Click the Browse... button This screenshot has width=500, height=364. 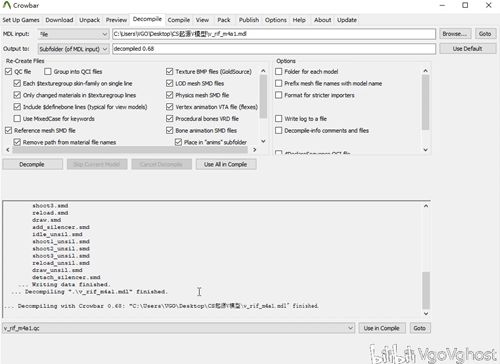coord(455,34)
